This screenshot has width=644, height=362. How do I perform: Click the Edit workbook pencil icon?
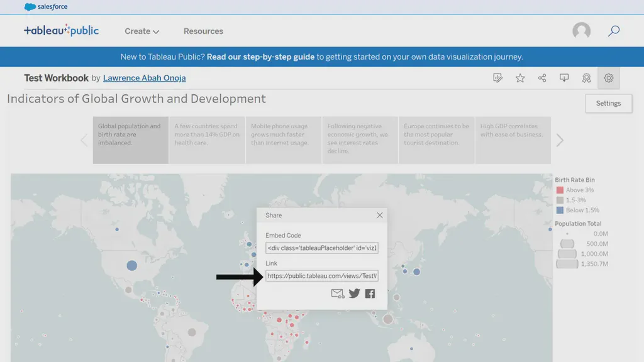[498, 77]
